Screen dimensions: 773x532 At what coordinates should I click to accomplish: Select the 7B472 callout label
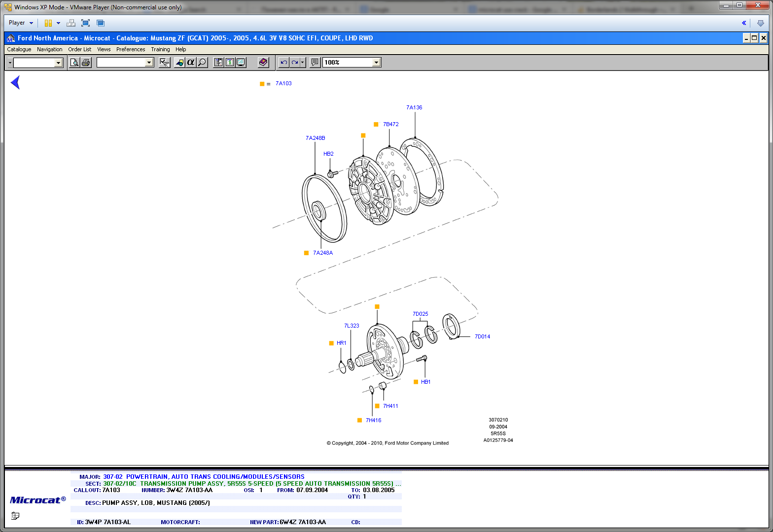tap(391, 124)
